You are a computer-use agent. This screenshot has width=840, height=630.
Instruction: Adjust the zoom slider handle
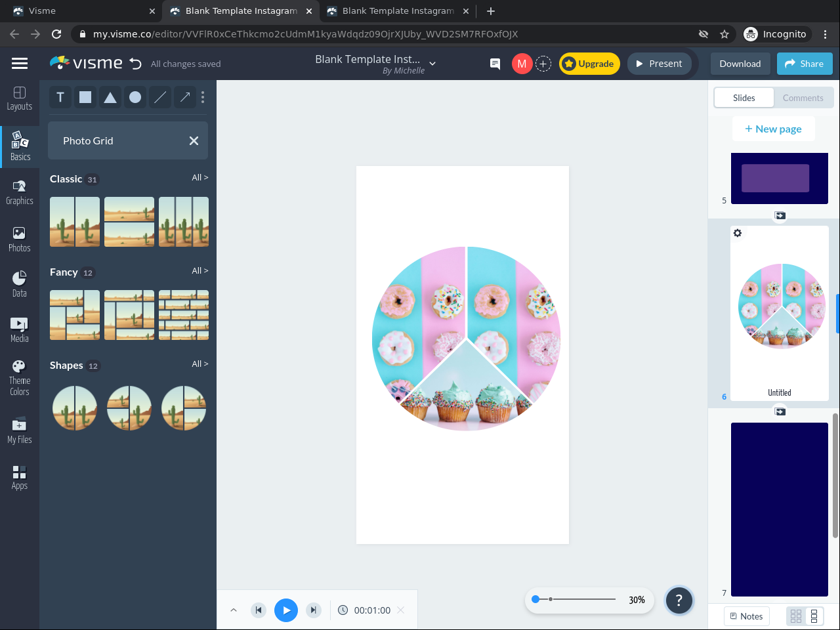pos(535,599)
